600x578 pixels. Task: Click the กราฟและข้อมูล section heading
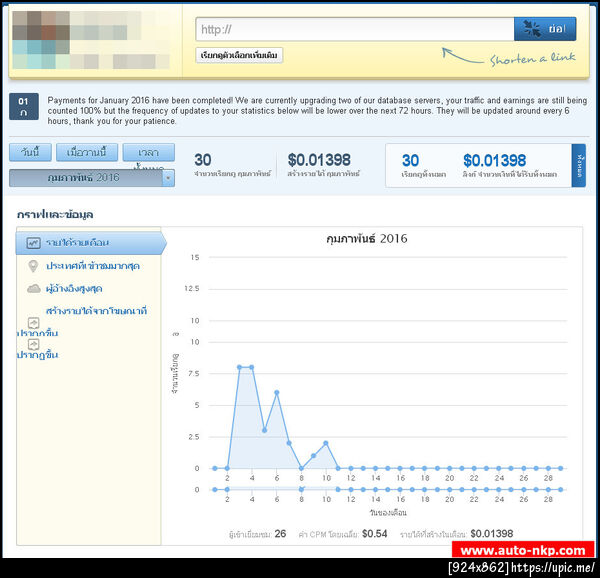pos(55,214)
